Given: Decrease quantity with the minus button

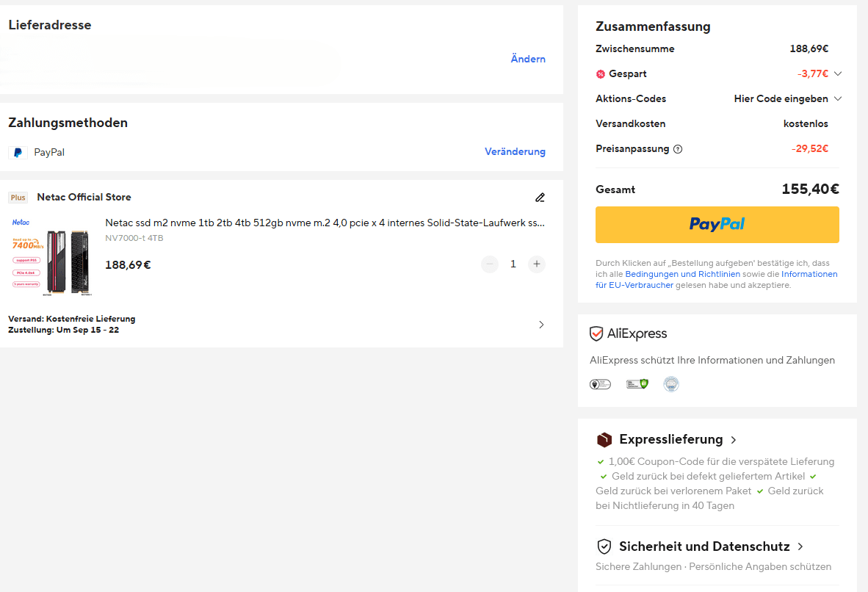Looking at the screenshot, I should pos(490,264).
